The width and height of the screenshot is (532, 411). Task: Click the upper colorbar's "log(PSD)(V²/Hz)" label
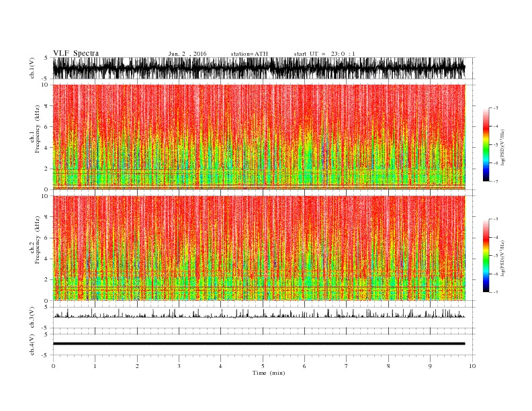(x=502, y=147)
